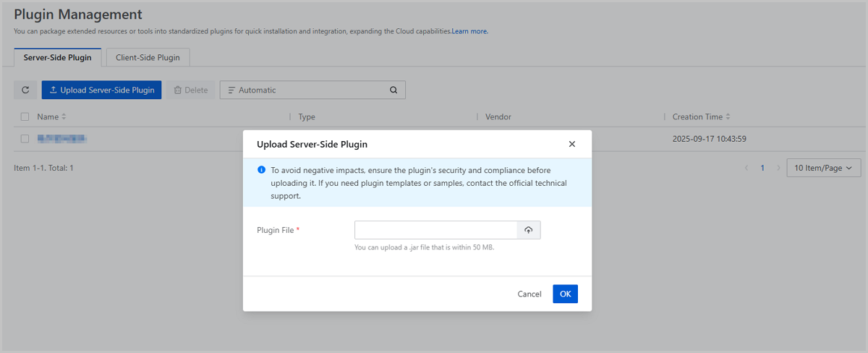Close the Upload Server-Side Plugin dialog

(572, 144)
